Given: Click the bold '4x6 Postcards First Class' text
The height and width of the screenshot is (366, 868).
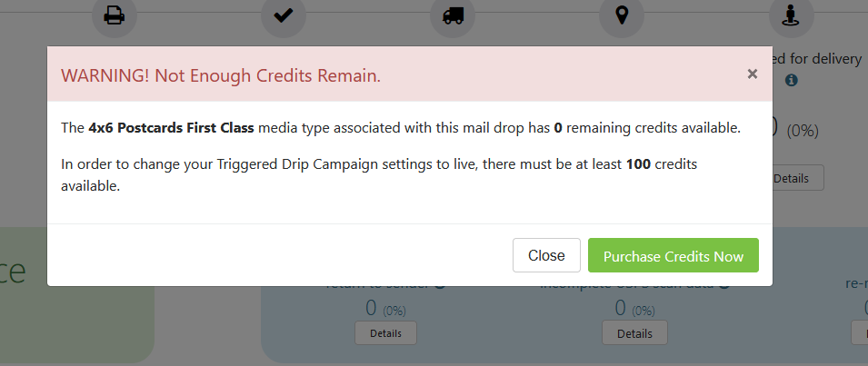Looking at the screenshot, I should tap(171, 128).
